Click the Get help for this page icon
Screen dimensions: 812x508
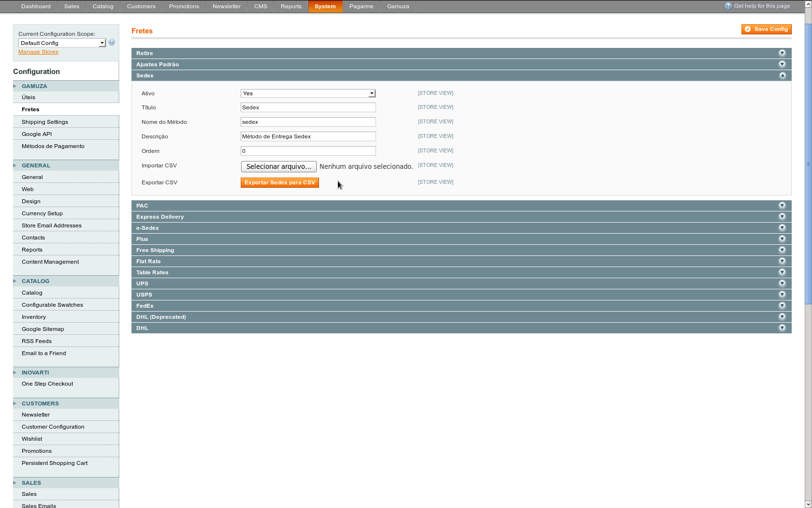[x=728, y=6]
